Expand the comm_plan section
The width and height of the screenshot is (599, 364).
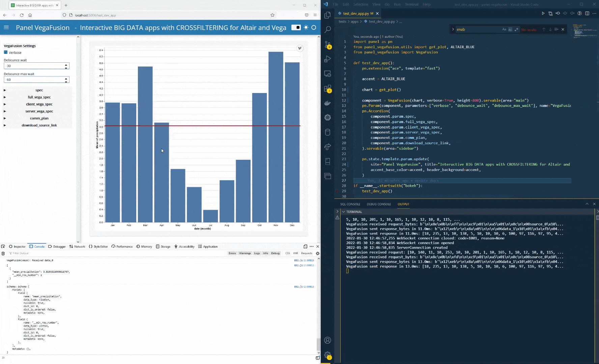(39, 118)
